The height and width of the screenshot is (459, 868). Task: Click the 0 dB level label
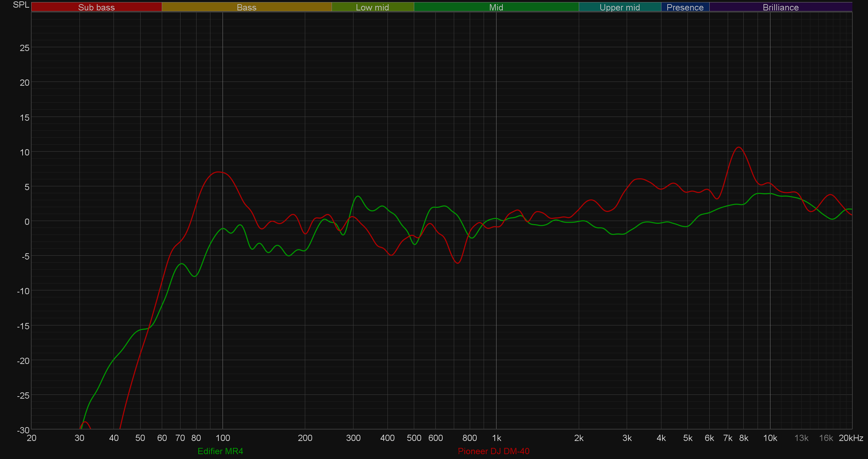27,222
